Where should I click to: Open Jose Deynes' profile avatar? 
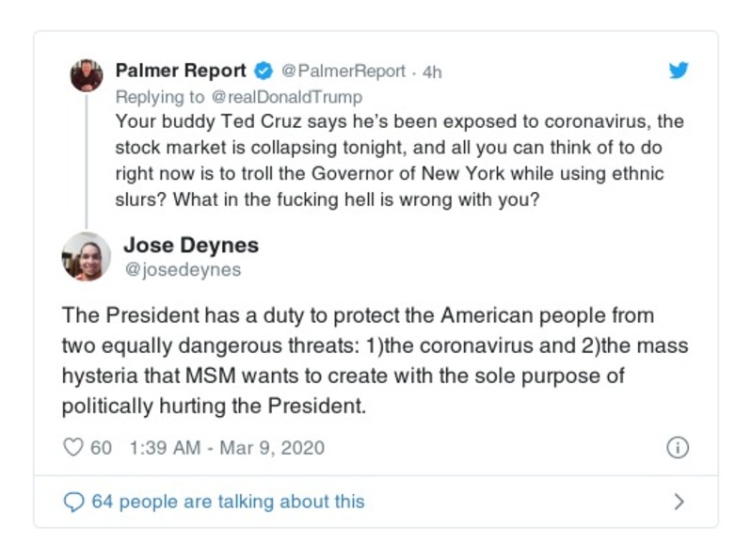(x=87, y=256)
